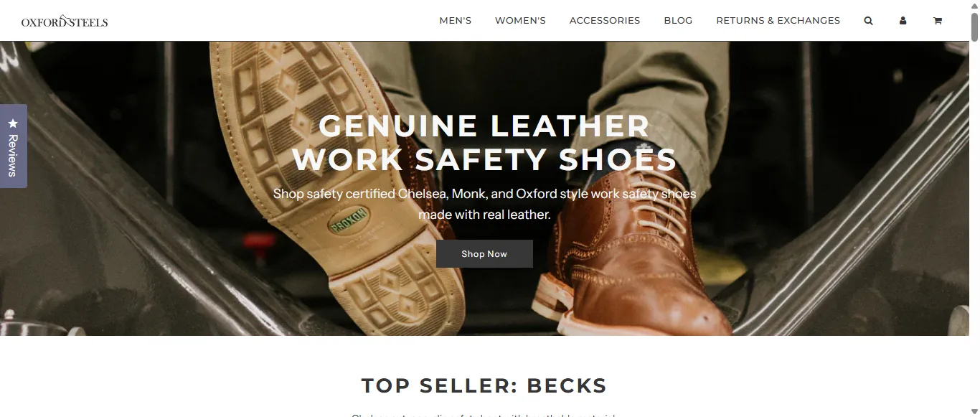Click the account user icon
This screenshot has height=417, width=980.
click(x=903, y=21)
